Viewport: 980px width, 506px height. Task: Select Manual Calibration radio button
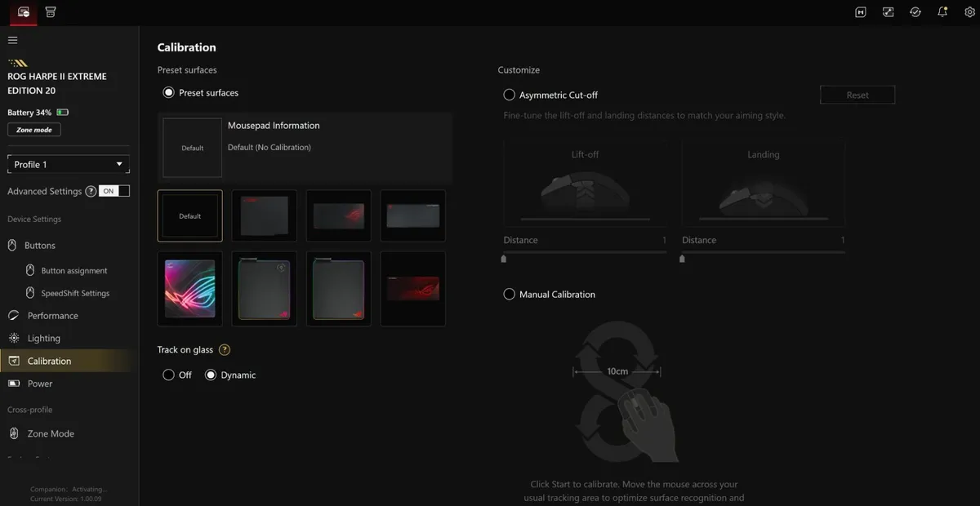[x=509, y=294]
